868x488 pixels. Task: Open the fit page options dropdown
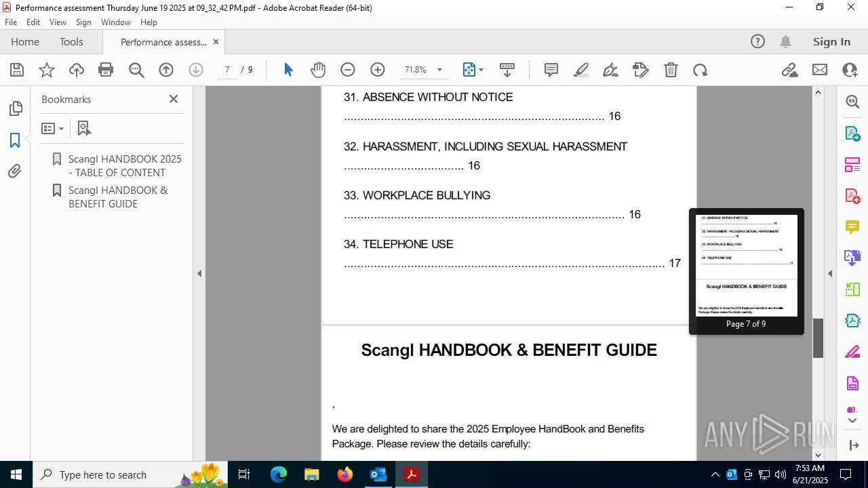click(473, 70)
